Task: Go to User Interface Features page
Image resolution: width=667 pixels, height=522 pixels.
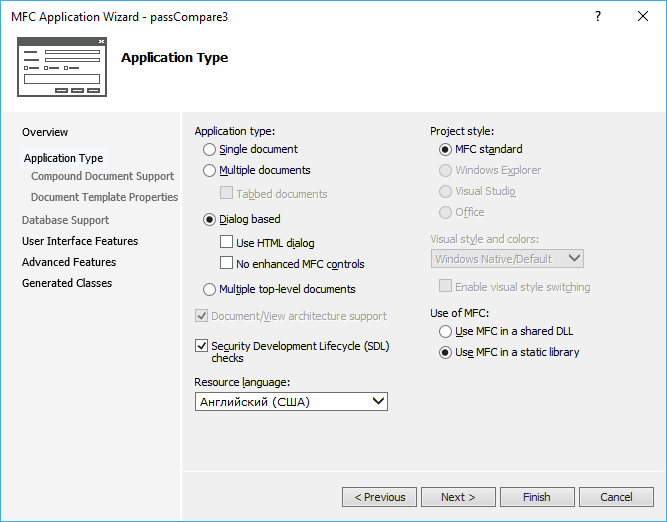Action: 80,241
